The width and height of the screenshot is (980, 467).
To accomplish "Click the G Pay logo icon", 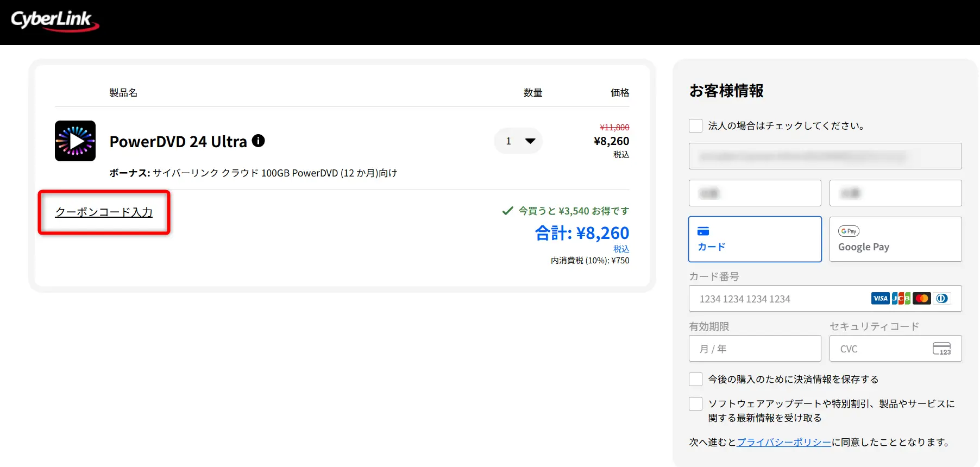I will [849, 231].
